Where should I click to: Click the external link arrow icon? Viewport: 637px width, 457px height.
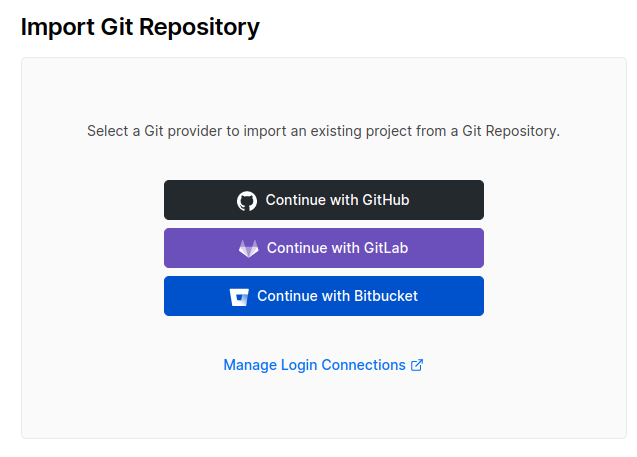click(417, 365)
